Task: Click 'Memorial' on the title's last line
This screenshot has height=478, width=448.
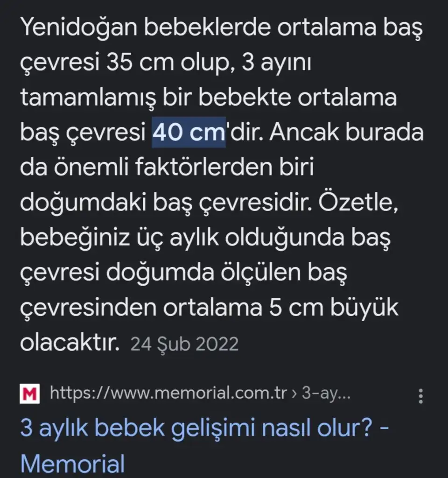Action: [73, 464]
